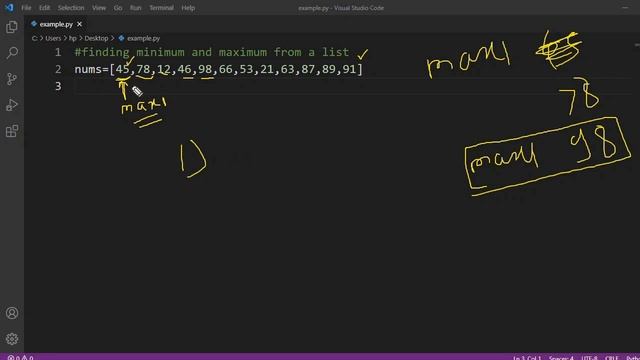
Task: Click the hp breadcrumb segment
Action: tap(73, 38)
